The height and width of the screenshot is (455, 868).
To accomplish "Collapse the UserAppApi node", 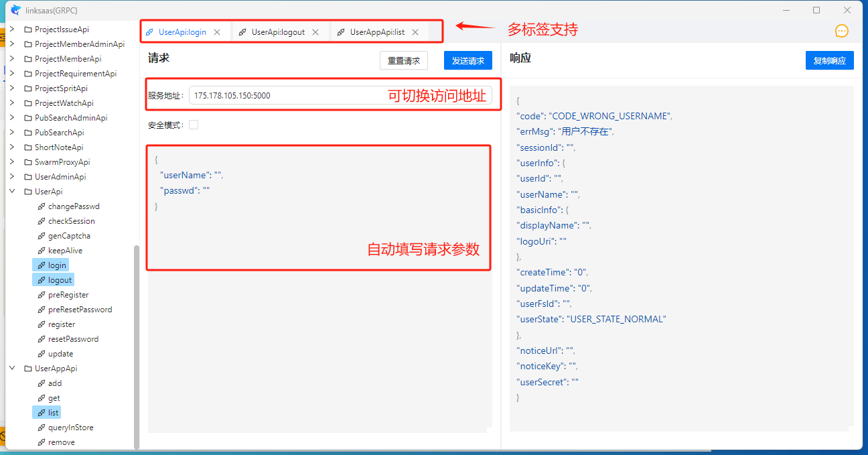I will (11, 369).
